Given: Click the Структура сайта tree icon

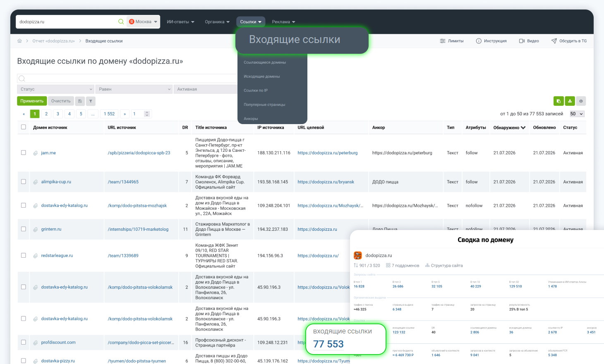Looking at the screenshot, I should pos(427,266).
